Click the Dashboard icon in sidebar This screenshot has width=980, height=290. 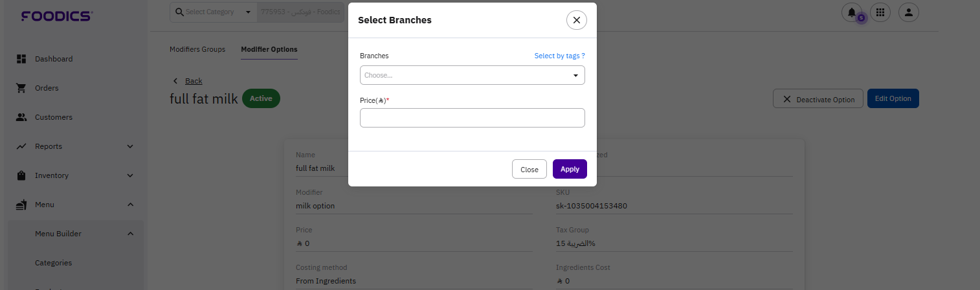[21, 59]
